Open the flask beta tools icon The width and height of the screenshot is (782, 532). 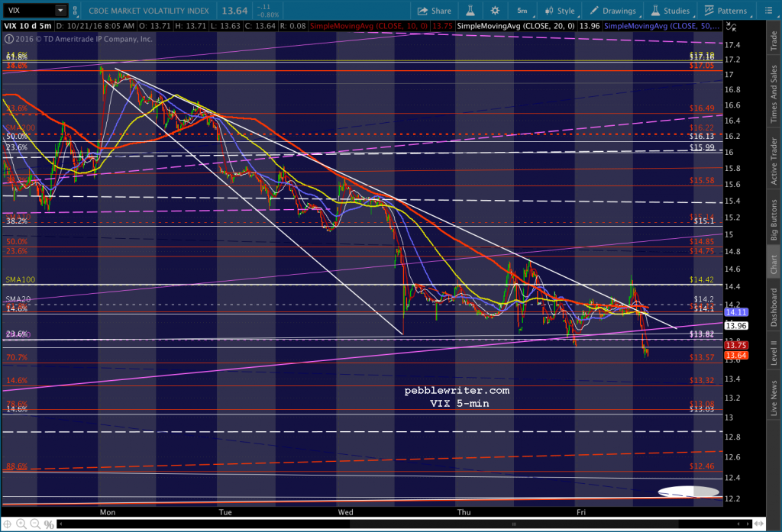point(470,11)
